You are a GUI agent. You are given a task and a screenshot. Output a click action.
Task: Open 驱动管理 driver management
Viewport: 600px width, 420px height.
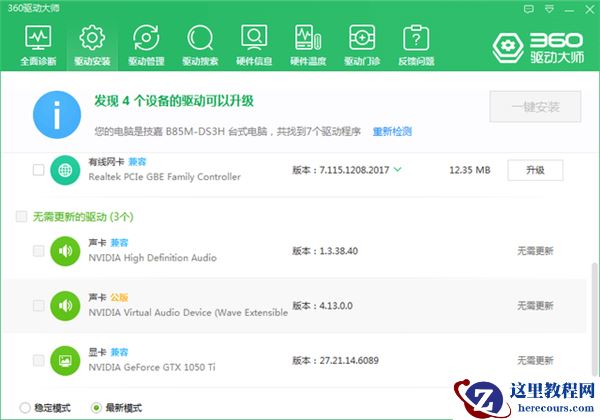point(146,45)
